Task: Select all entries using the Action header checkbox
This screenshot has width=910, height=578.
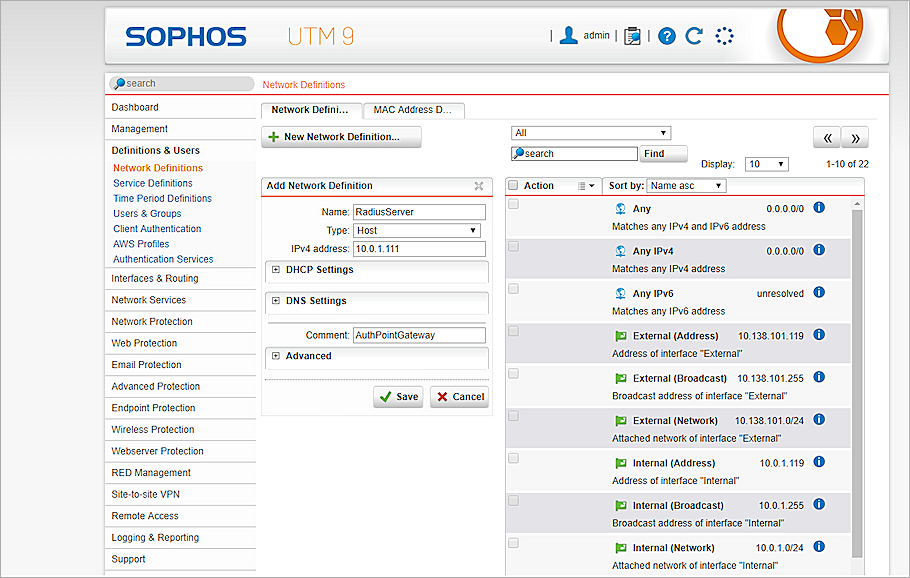Action: click(x=513, y=185)
